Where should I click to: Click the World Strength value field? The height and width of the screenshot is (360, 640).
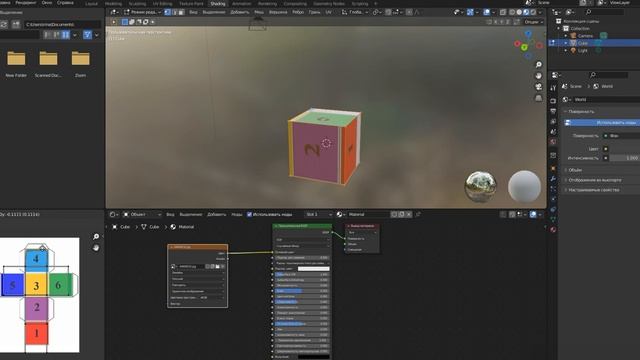click(x=623, y=158)
